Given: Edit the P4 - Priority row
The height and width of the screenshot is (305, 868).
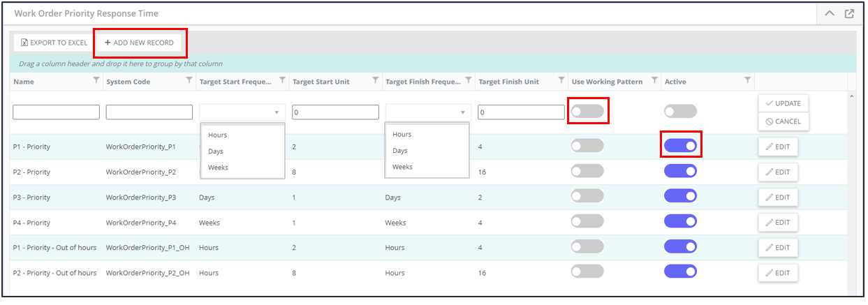Looking at the screenshot, I should click(778, 223).
